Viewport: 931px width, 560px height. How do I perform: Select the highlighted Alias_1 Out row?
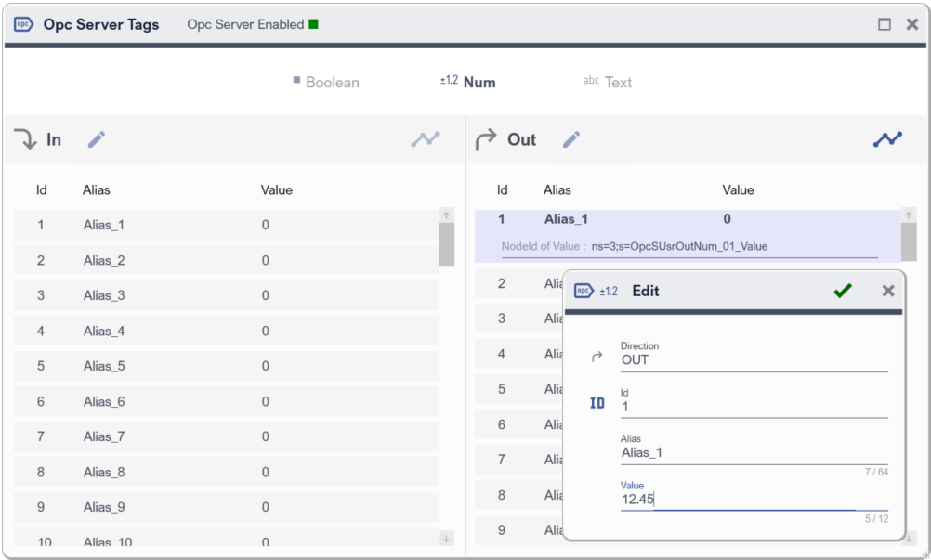pos(688,220)
